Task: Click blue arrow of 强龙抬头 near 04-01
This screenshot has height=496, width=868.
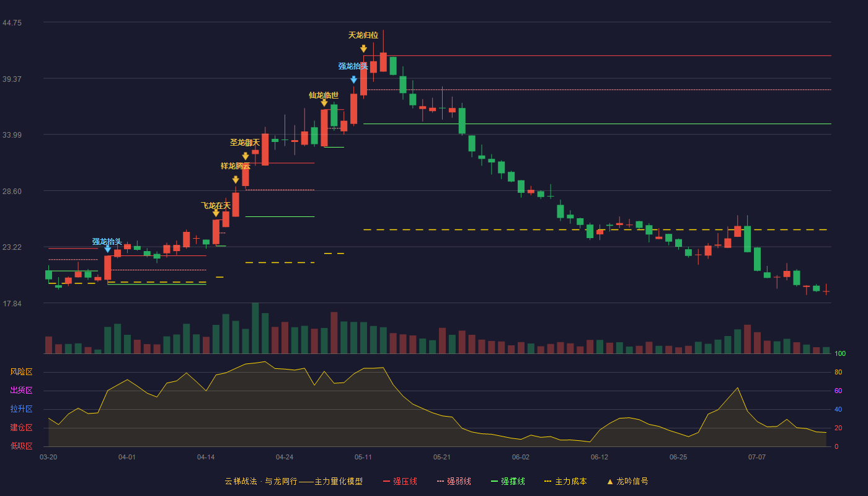Action: [108, 249]
